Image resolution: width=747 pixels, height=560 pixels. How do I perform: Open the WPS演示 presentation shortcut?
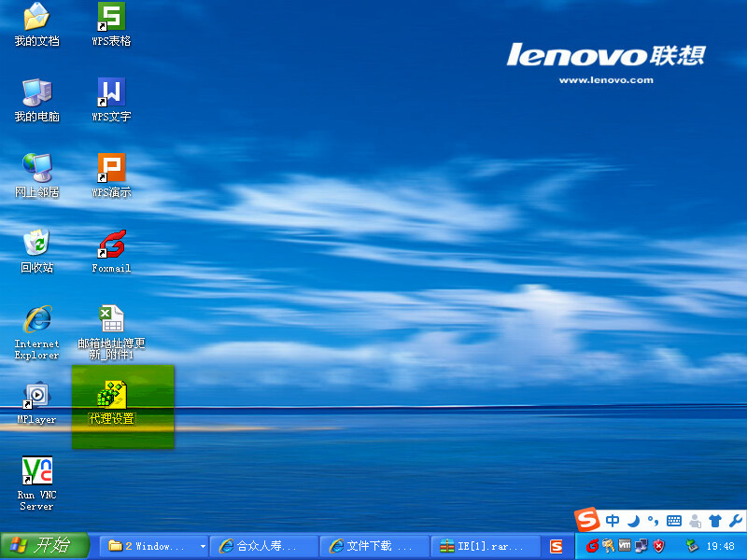pyautogui.click(x=111, y=169)
